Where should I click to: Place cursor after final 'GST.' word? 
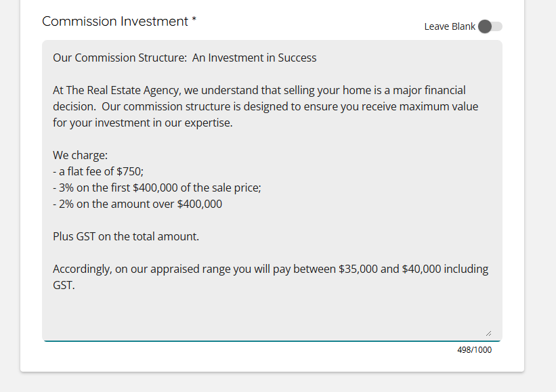(75, 285)
